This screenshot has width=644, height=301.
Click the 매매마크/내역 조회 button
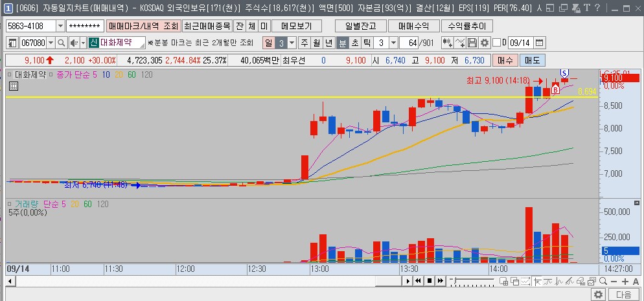click(x=143, y=27)
